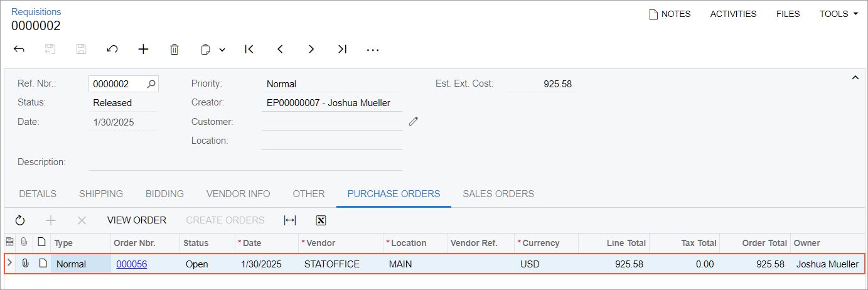This screenshot has height=290, width=868.
Task: Go to the first record
Action: pyautogui.click(x=249, y=49)
